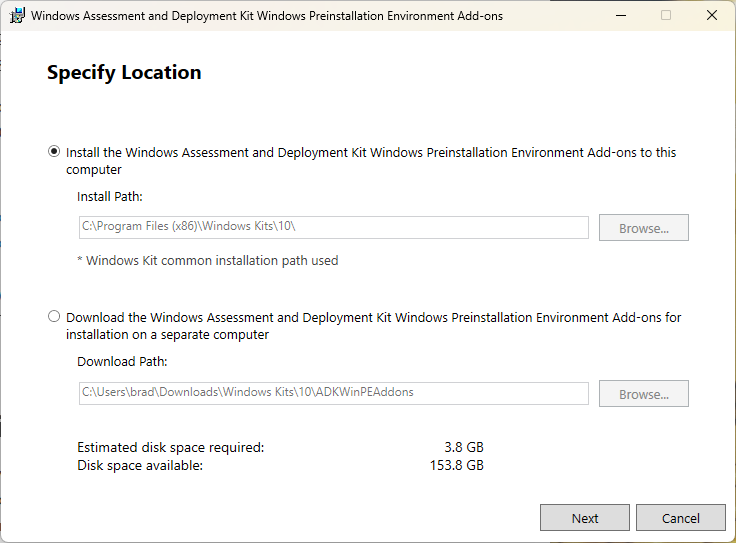Click the 153.8 GB available value

pos(457,465)
